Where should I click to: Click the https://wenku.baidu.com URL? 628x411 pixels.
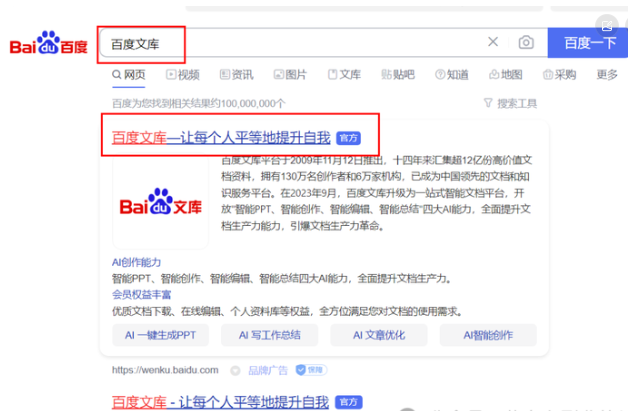[165, 370]
